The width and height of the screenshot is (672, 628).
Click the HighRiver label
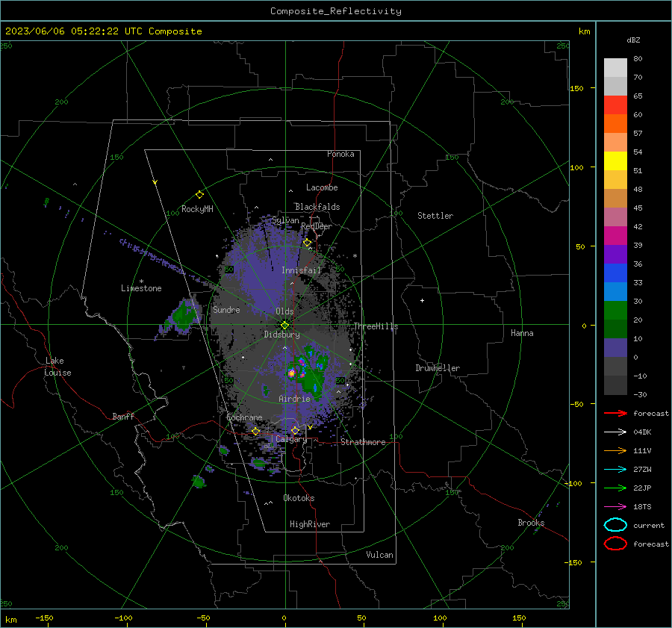click(x=310, y=524)
